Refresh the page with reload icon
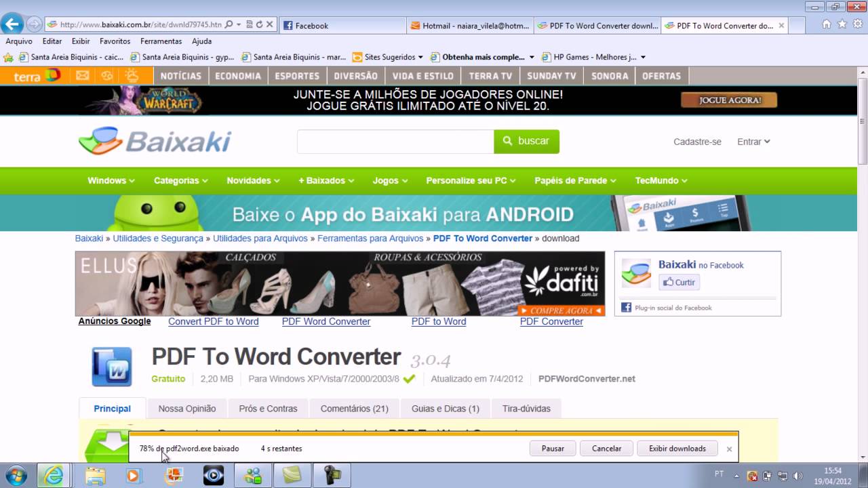Screen dimensions: 868x488 coord(259,24)
